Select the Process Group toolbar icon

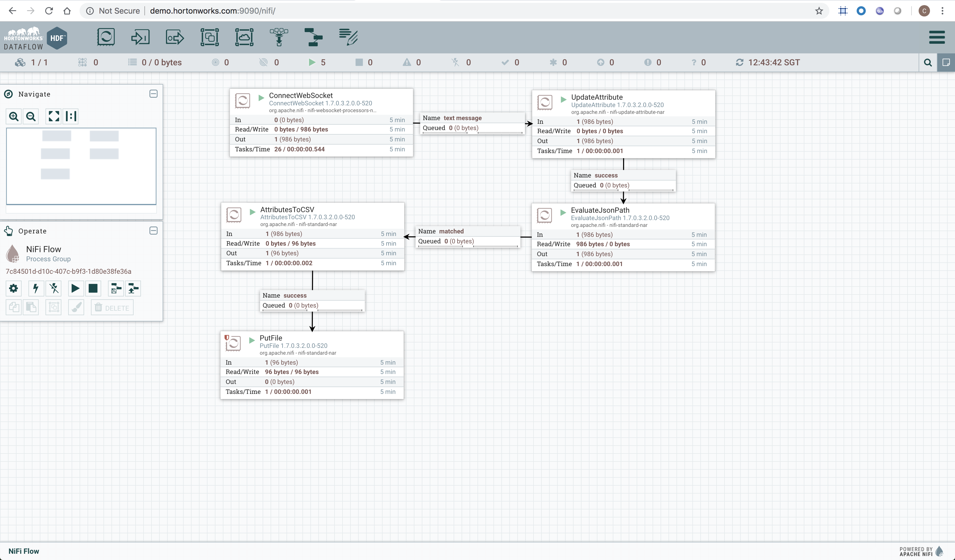(209, 37)
